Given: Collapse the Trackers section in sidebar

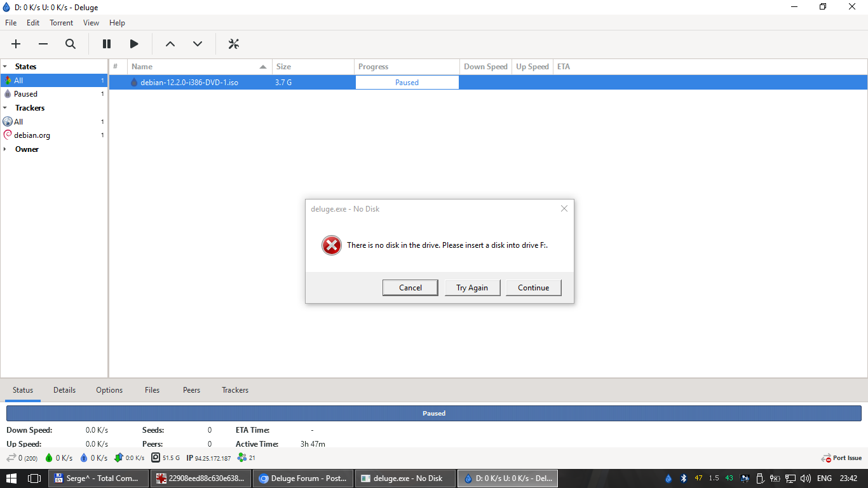Looking at the screenshot, I should (x=5, y=108).
